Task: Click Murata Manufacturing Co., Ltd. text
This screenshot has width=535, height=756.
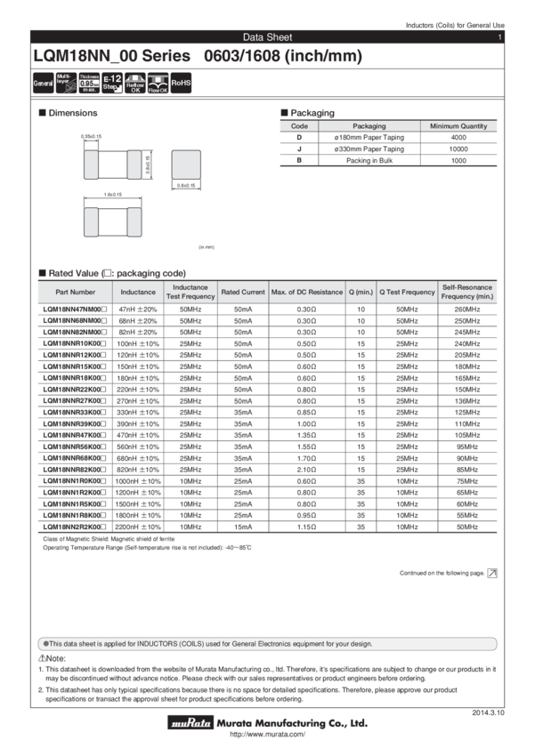Action: point(292,723)
